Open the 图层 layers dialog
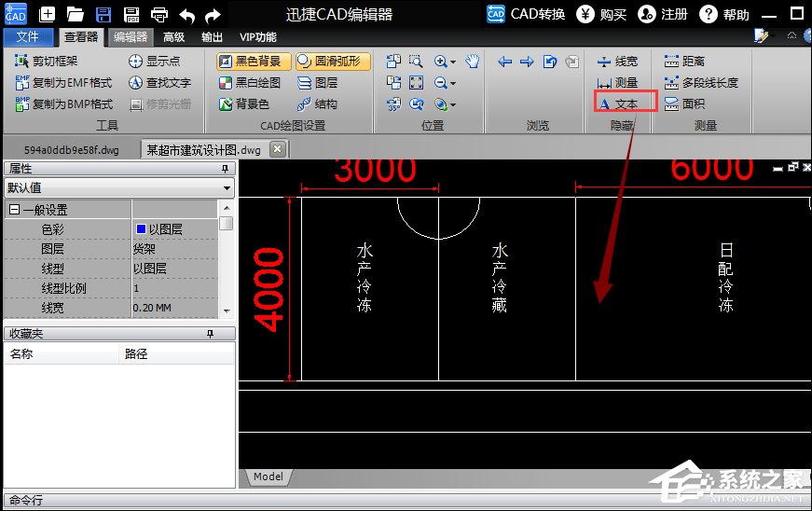812x511 pixels. 318,82
